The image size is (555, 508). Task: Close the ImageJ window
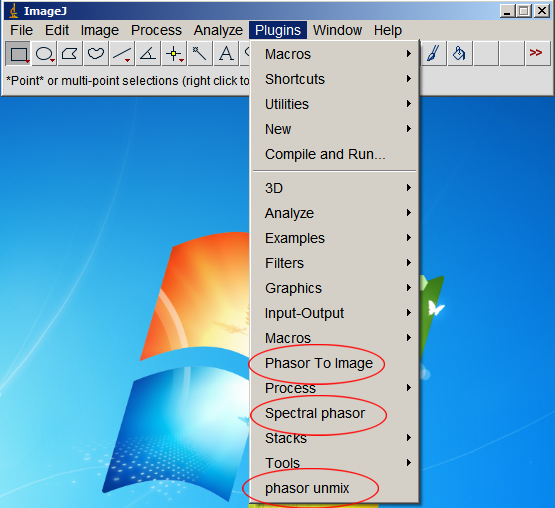[542, 11]
